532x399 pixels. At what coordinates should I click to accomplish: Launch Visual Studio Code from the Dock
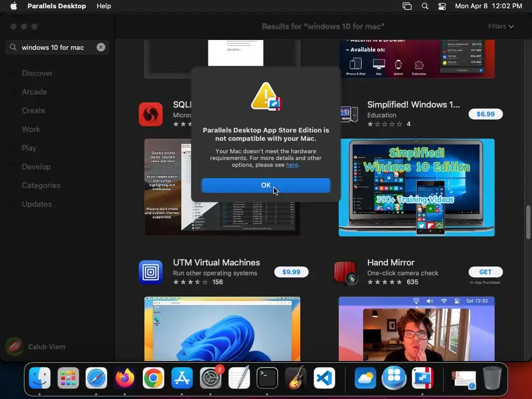coord(324,378)
